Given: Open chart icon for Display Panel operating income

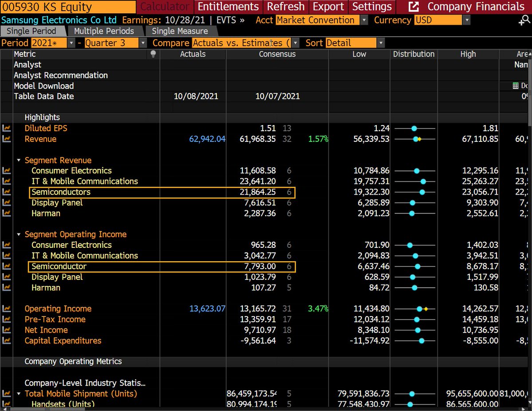Looking at the screenshot, I should [6, 277].
